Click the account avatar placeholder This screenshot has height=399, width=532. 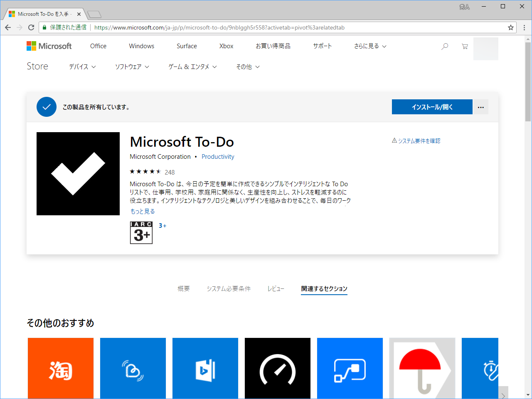click(x=486, y=49)
